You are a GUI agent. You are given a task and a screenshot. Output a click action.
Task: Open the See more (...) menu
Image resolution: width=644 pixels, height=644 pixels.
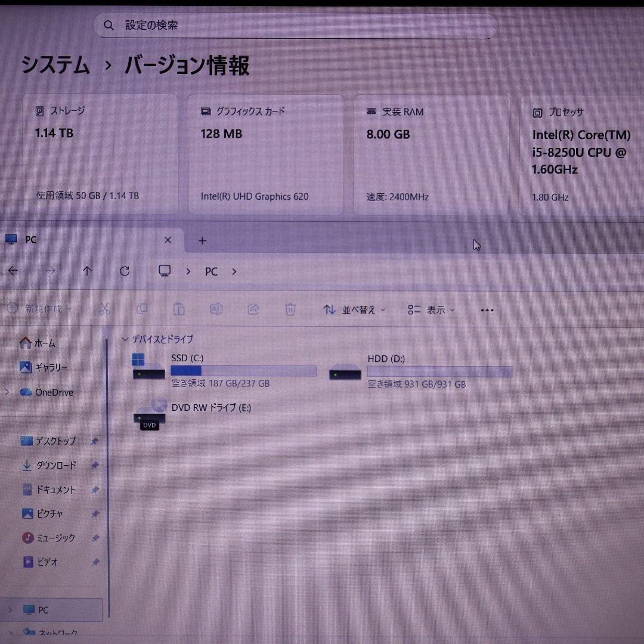487,309
